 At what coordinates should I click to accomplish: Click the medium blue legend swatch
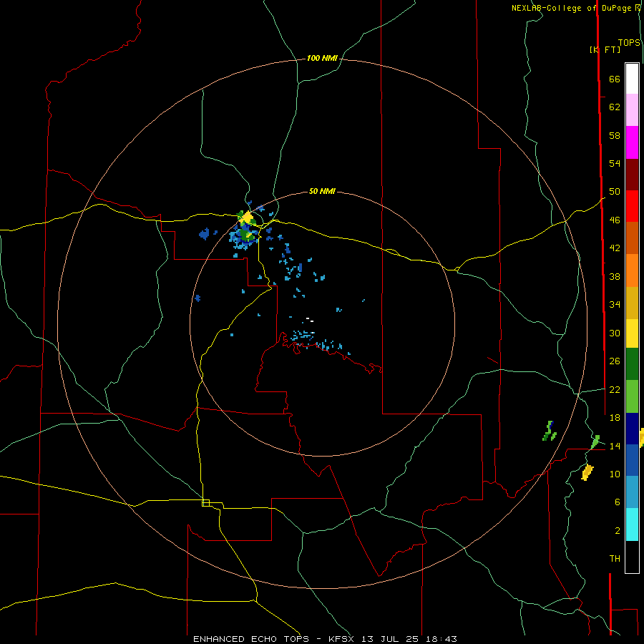click(x=632, y=460)
